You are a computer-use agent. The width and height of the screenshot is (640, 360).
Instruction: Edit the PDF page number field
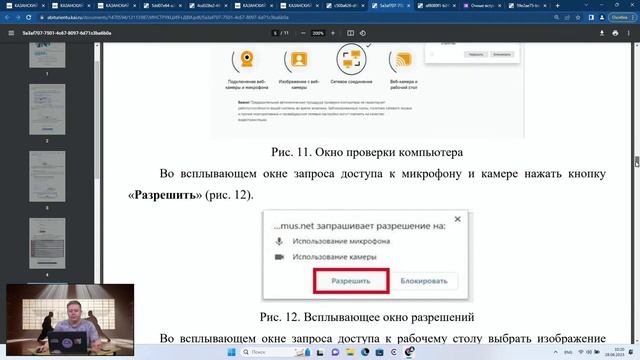click(x=275, y=33)
